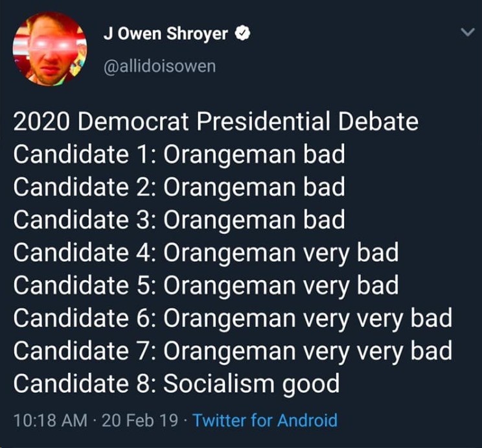Click the Candidate 7 line

(233, 351)
